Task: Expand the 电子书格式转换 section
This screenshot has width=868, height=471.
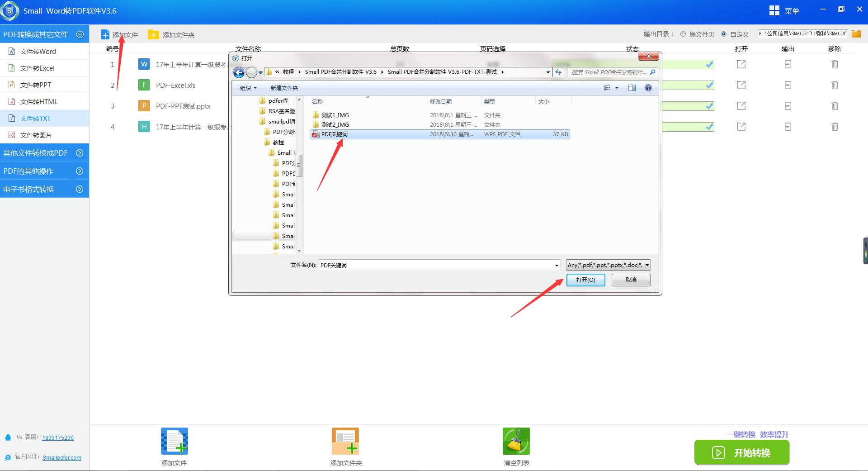Action: click(x=80, y=189)
